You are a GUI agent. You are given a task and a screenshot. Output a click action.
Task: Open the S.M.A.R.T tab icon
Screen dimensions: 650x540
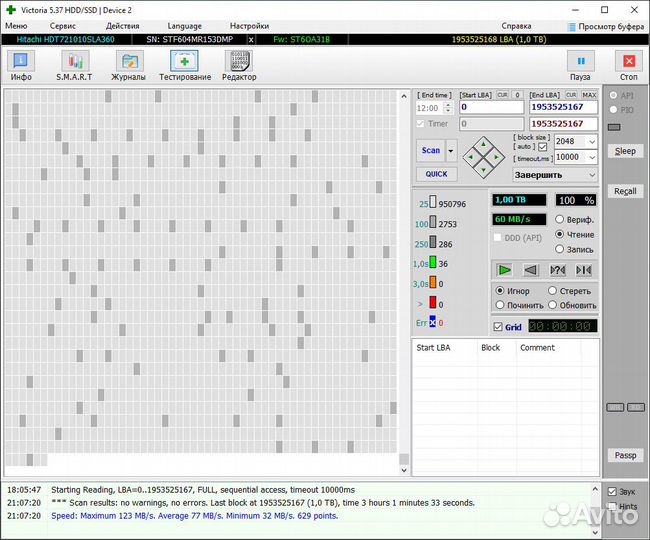[x=74, y=65]
